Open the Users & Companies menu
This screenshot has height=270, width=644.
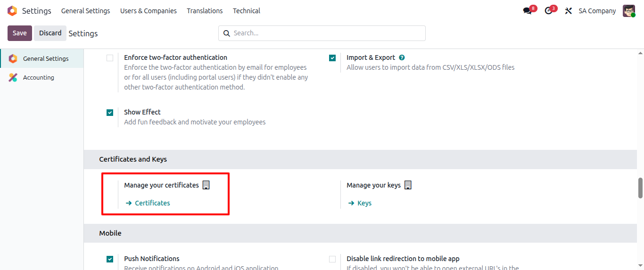coord(148,11)
